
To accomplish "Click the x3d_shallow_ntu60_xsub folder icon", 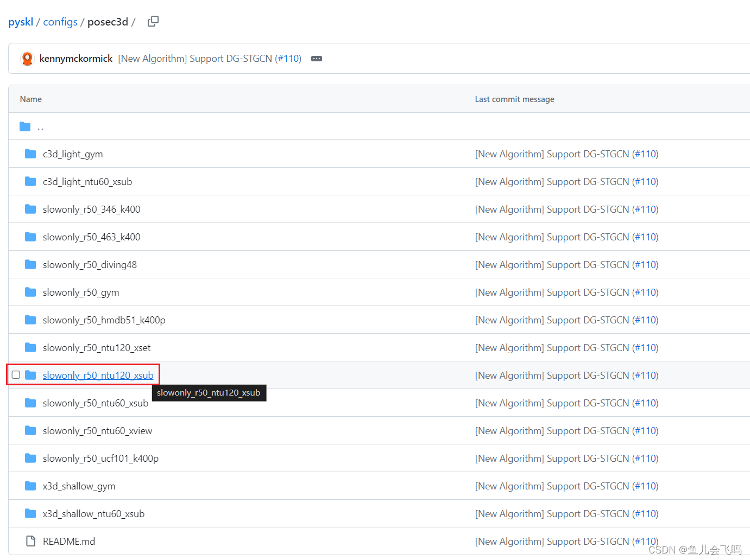I will pyautogui.click(x=30, y=514).
